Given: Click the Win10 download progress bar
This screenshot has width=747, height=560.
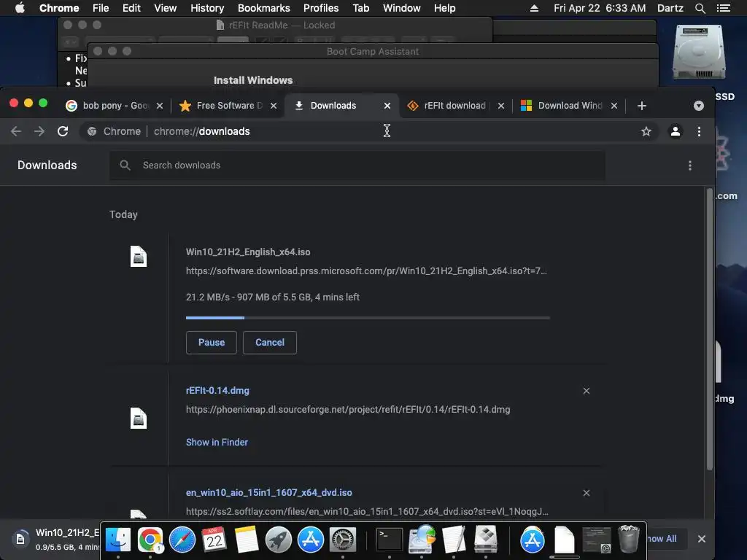Looking at the screenshot, I should click(368, 318).
